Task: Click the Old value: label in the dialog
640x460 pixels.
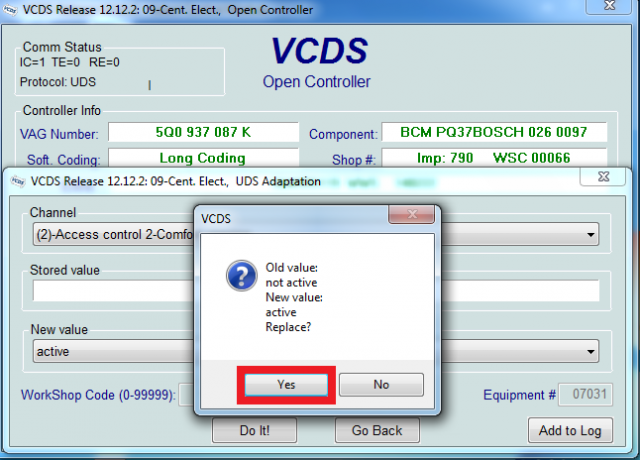Action: pos(291,268)
